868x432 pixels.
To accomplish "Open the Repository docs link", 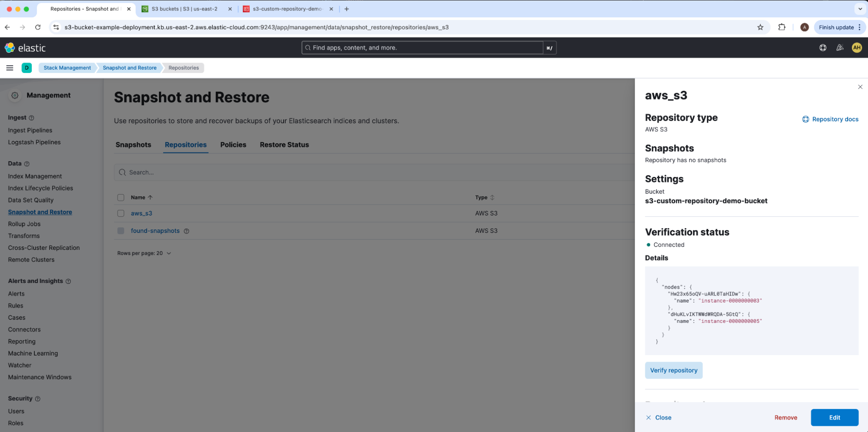I will 830,119.
